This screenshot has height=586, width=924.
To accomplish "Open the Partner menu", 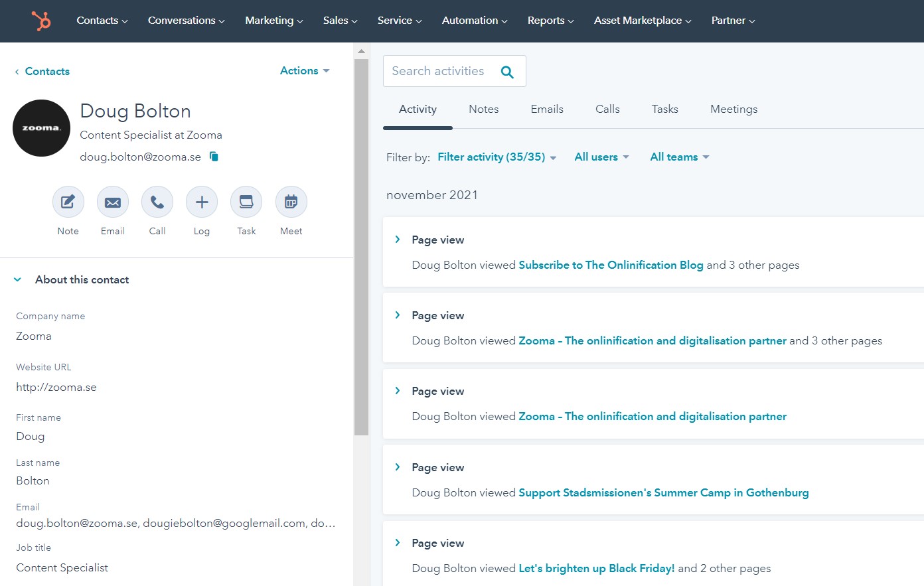I will [733, 21].
